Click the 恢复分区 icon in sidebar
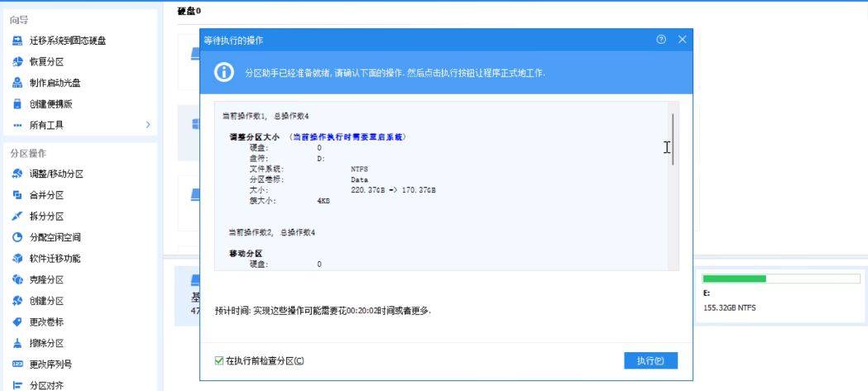The image size is (868, 391). tap(17, 62)
